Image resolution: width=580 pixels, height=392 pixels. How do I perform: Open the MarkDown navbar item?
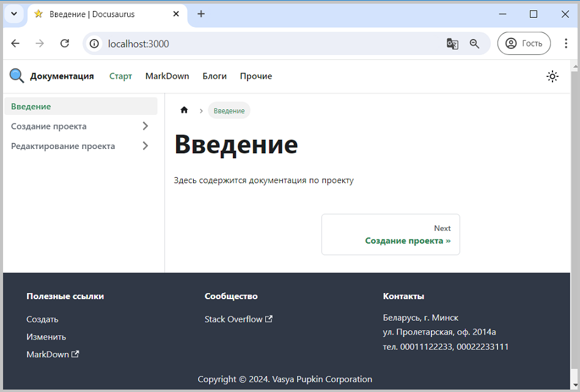[167, 76]
